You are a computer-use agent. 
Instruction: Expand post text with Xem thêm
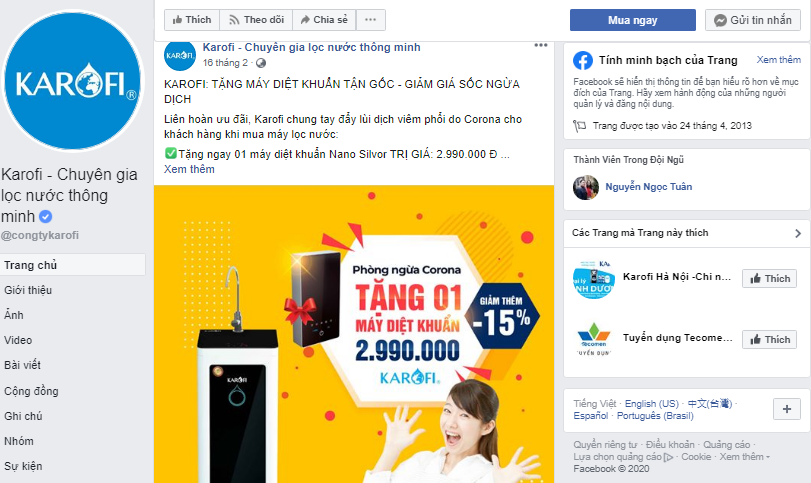(x=189, y=169)
